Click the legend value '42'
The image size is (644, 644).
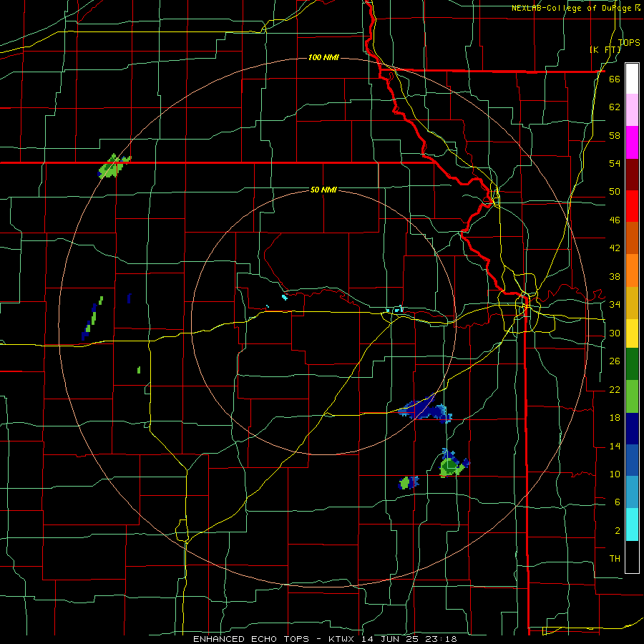tap(615, 248)
